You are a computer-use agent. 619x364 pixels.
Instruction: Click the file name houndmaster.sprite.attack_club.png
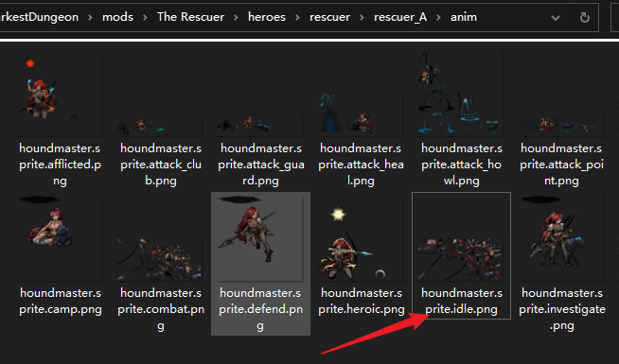(161, 165)
